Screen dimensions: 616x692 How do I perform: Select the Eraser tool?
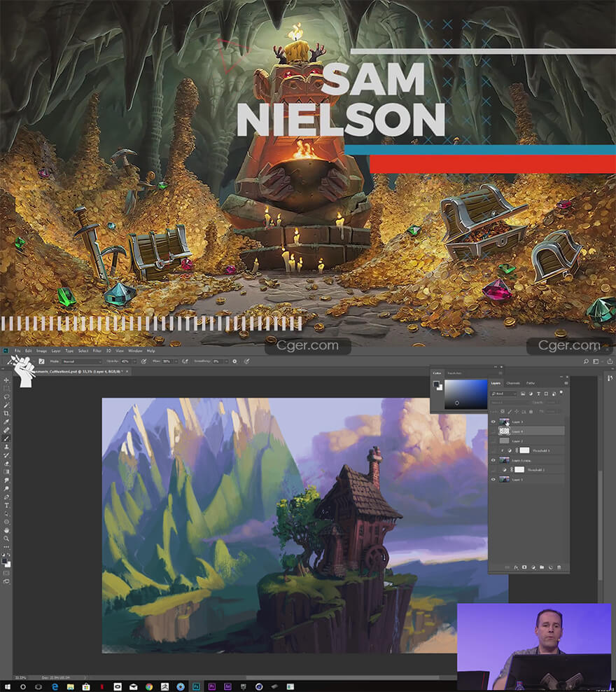(6, 464)
